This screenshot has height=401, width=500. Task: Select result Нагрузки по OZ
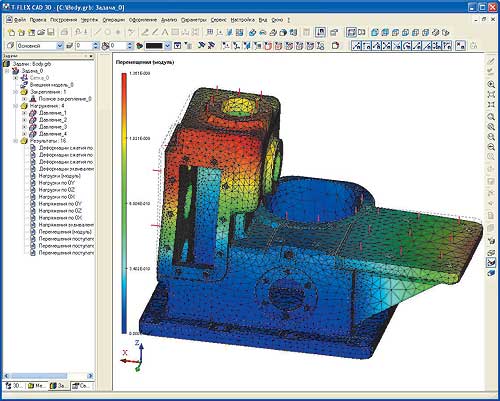(56, 190)
